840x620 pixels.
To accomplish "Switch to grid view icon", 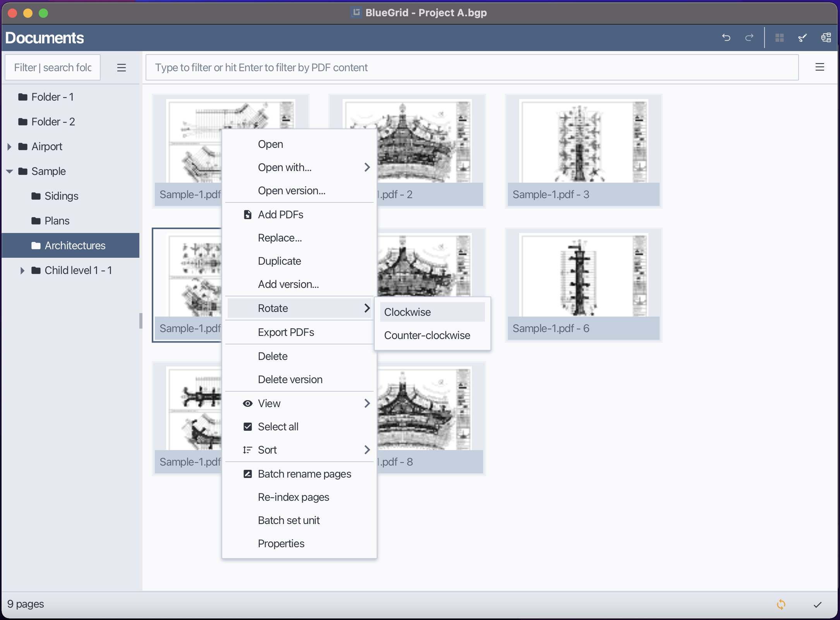I will pyautogui.click(x=780, y=38).
